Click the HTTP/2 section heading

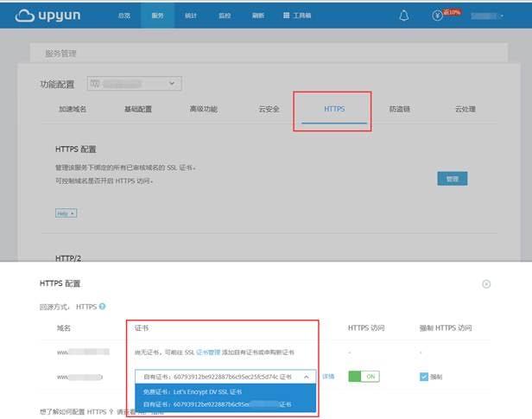click(68, 258)
